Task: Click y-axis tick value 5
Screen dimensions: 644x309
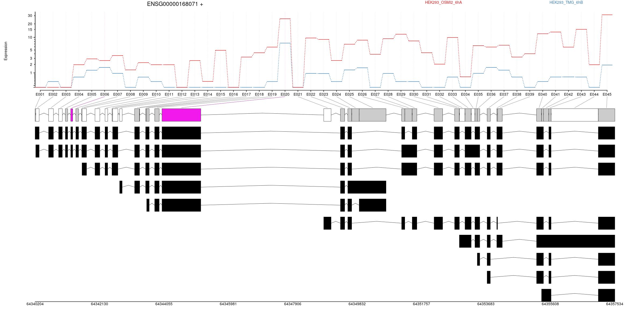Action: pyautogui.click(x=31, y=50)
